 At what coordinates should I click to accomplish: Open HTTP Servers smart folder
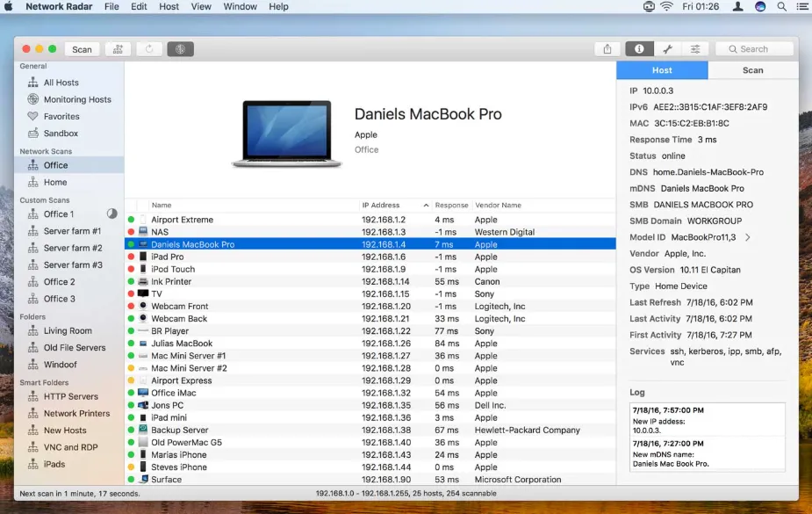(x=69, y=396)
